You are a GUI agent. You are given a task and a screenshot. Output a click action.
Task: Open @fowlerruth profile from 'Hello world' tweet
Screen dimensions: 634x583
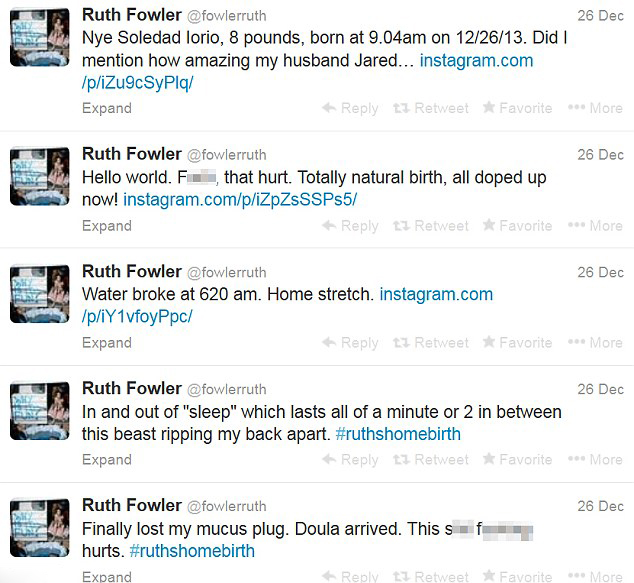tap(226, 155)
